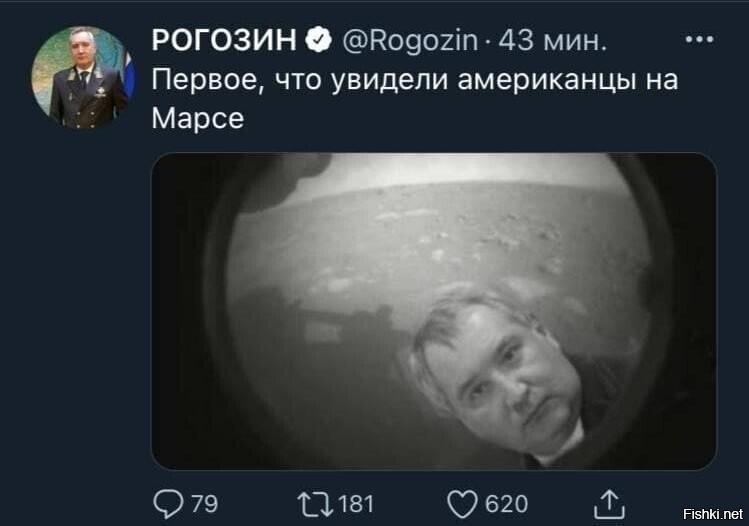Like the tweet with the heart icon
The image size is (749, 526).
462,505
